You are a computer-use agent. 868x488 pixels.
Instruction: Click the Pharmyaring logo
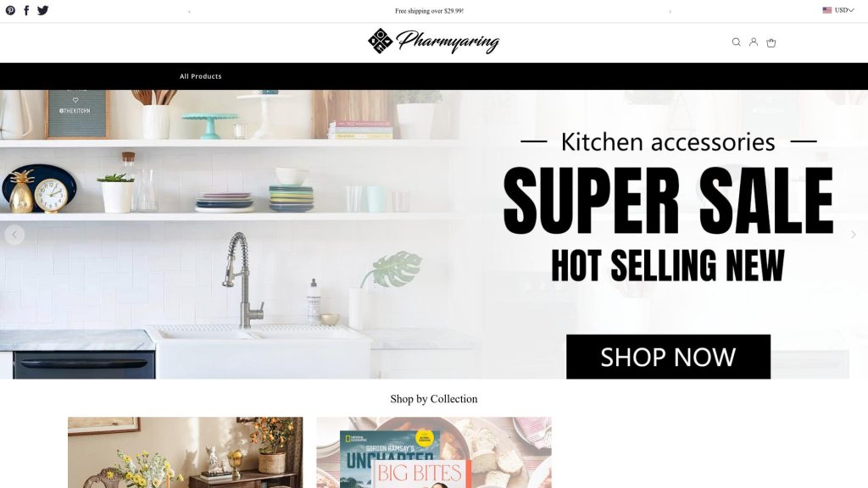click(x=433, y=42)
